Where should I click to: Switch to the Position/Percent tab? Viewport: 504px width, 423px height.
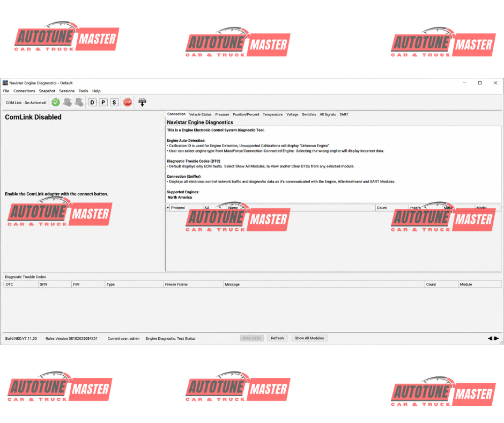pos(246,114)
